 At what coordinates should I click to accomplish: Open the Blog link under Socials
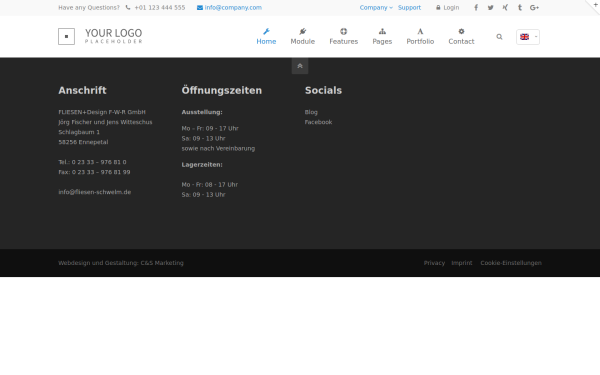tap(311, 112)
